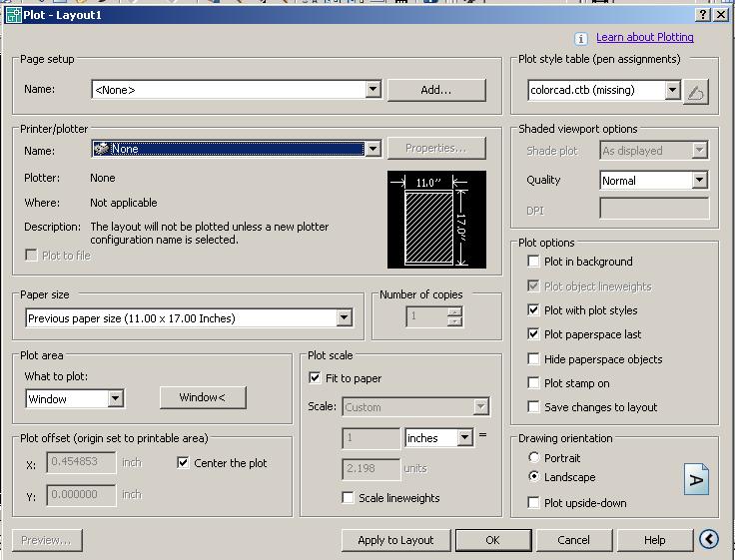The image size is (735, 560).
Task: Enable Plot in background
Action: (x=533, y=261)
